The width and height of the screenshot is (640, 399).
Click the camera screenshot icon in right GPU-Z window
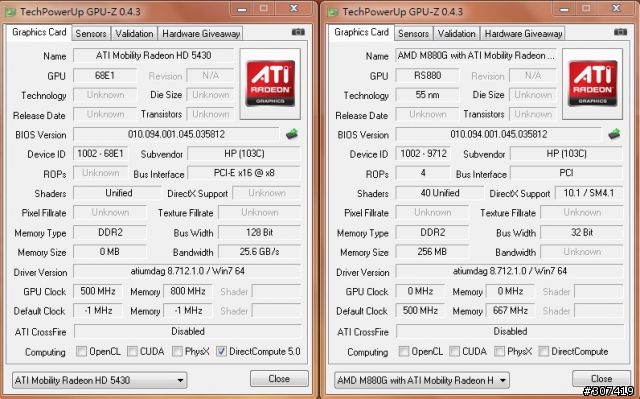coord(620,32)
